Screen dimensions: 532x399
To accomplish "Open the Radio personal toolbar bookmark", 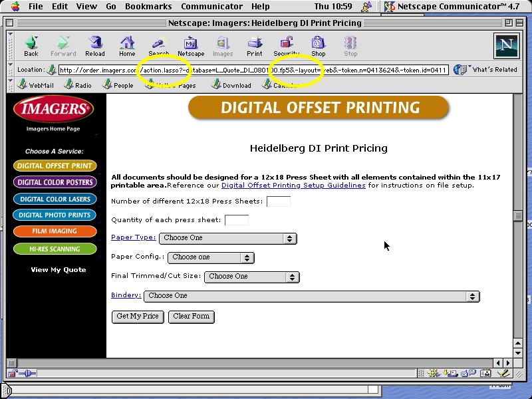I will (x=78, y=85).
